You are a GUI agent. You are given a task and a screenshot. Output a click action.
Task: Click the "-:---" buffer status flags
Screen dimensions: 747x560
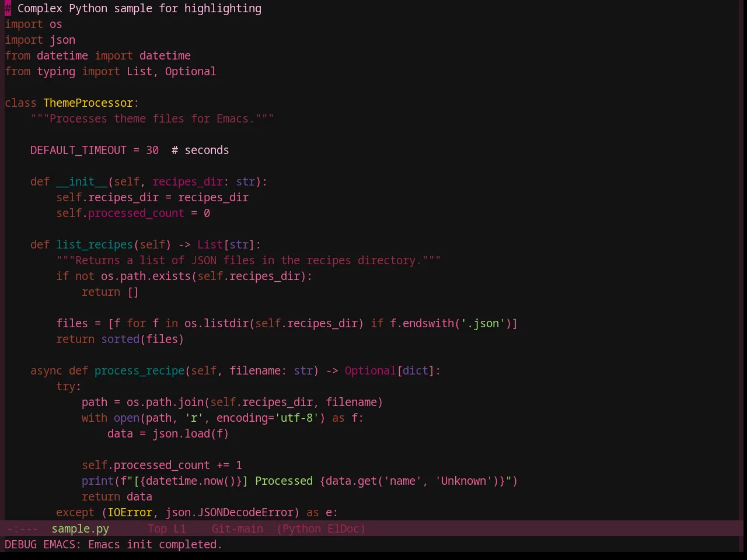pyautogui.click(x=22, y=528)
